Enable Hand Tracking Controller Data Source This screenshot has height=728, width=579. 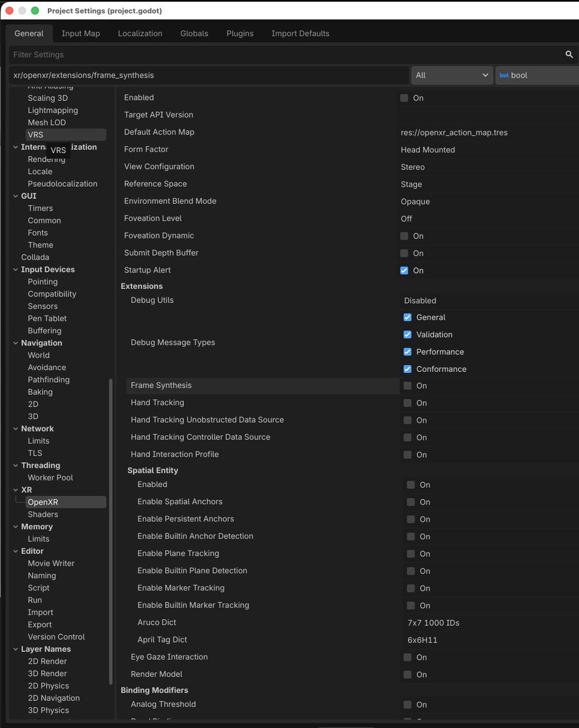[407, 437]
